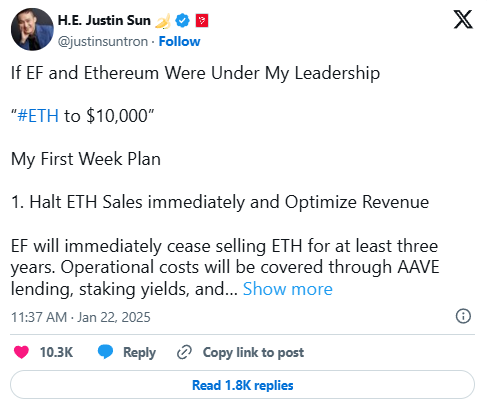Click the 10.3K likes count
Viewport: 487px width, 410px height.
pos(56,352)
